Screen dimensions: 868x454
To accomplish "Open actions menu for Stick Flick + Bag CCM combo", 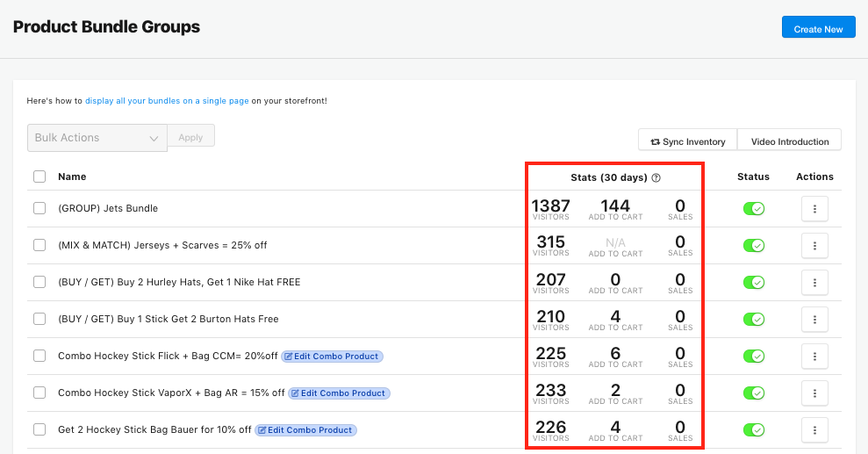I will (814, 357).
